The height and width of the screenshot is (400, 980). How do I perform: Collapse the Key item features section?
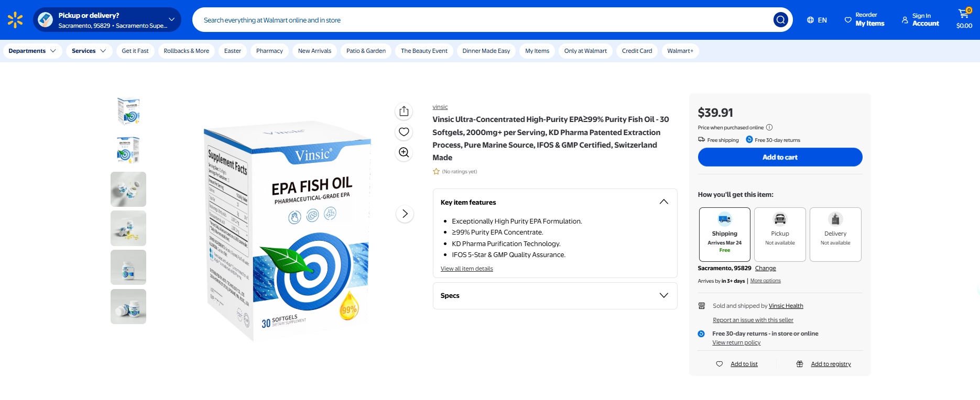pos(663,202)
